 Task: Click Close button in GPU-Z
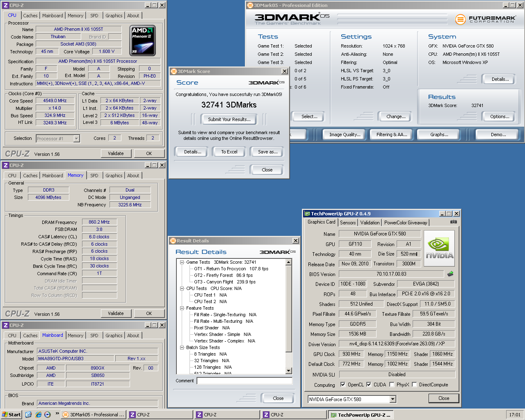pyautogui.click(x=444, y=398)
